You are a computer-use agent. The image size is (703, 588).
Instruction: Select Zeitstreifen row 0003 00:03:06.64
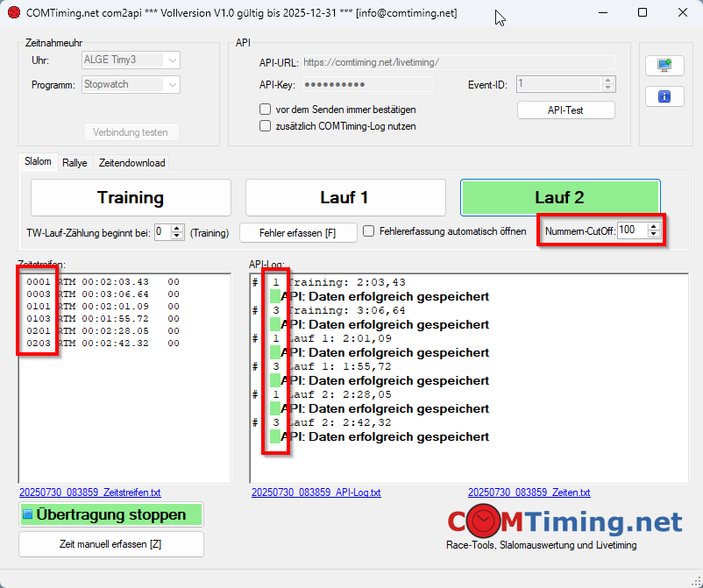103,294
